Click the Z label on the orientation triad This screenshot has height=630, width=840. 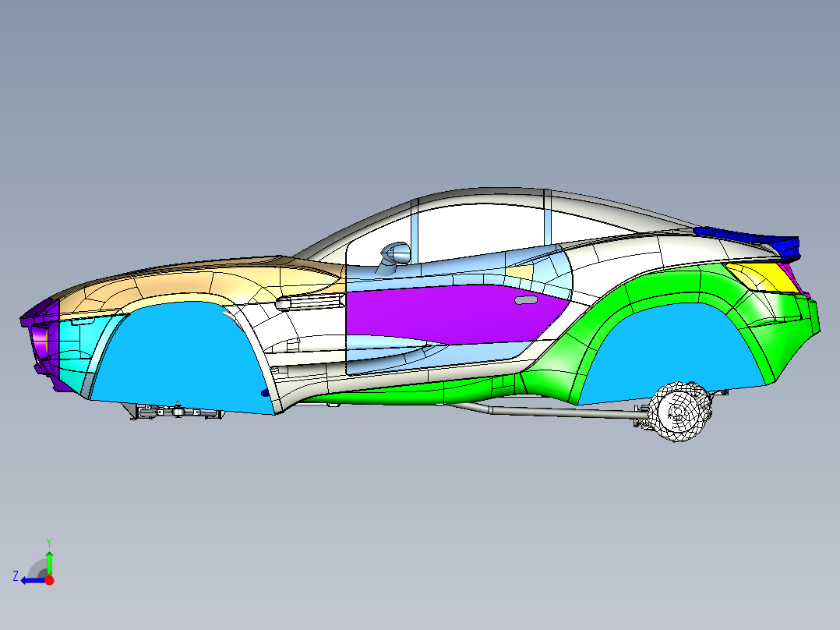17,577
